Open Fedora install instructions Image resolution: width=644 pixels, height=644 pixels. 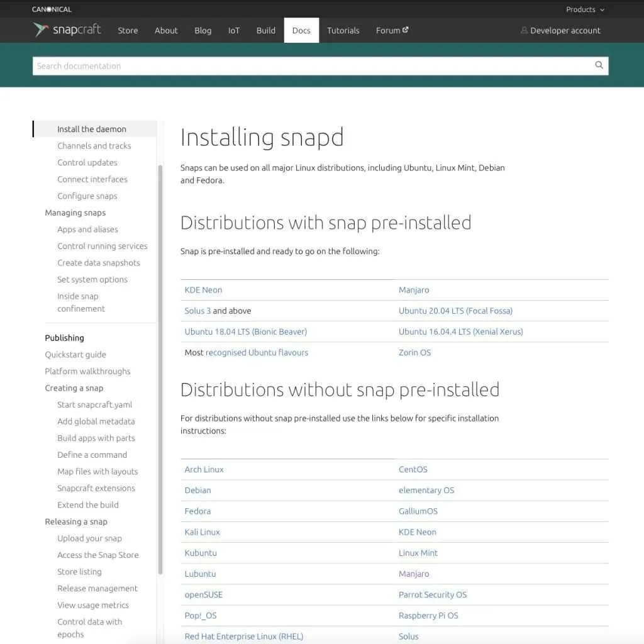pyautogui.click(x=197, y=511)
